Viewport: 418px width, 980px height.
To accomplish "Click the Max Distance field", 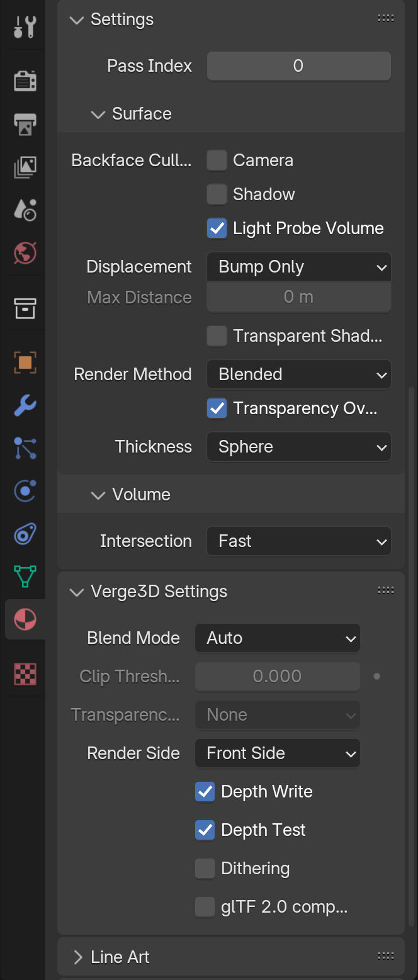I will pyautogui.click(x=299, y=297).
